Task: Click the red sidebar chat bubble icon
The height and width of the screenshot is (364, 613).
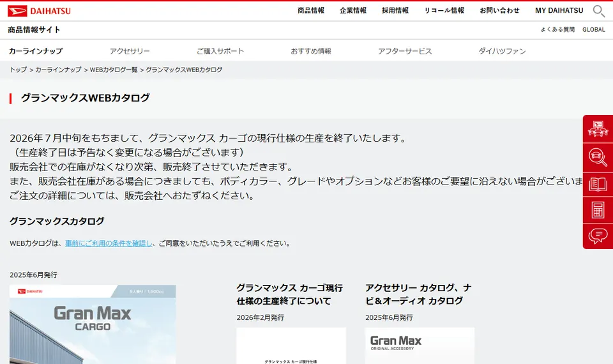Action: [598, 236]
